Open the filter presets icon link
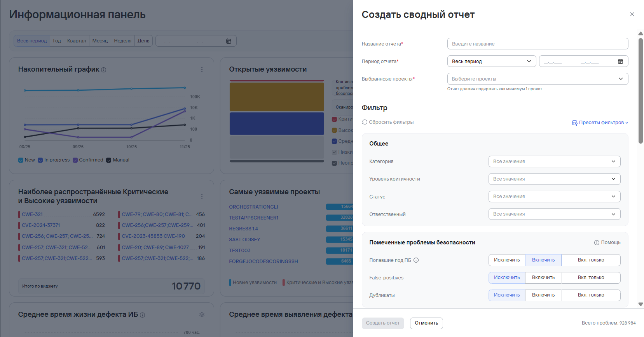The height and width of the screenshot is (337, 644). (x=574, y=123)
